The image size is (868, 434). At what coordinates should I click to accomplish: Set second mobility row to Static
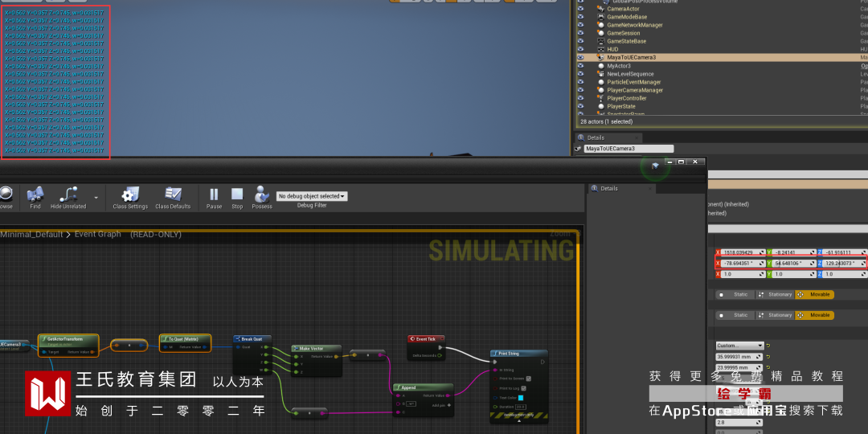coord(735,315)
